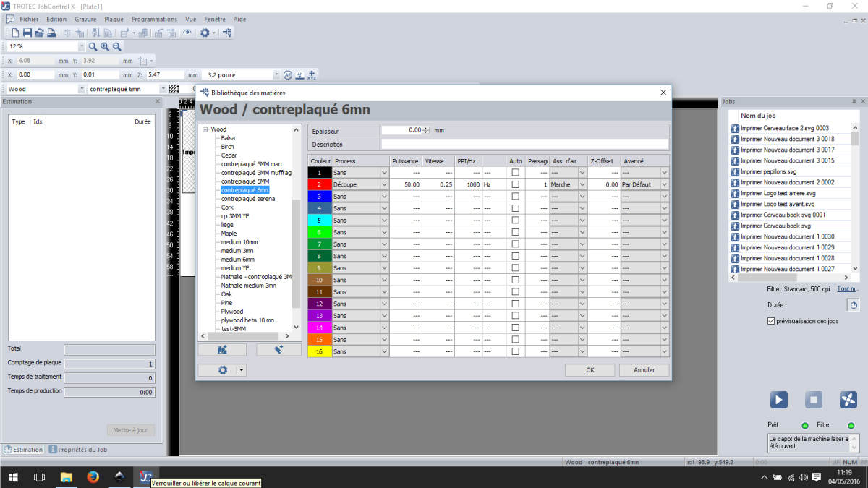
Task: Click the zoom out magnifier icon
Action: (x=116, y=46)
